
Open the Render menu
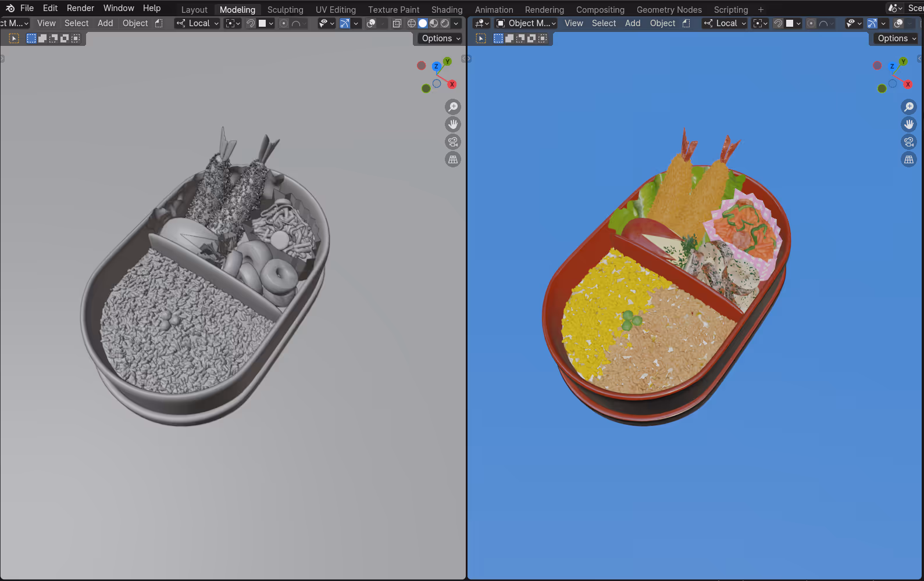click(x=80, y=8)
